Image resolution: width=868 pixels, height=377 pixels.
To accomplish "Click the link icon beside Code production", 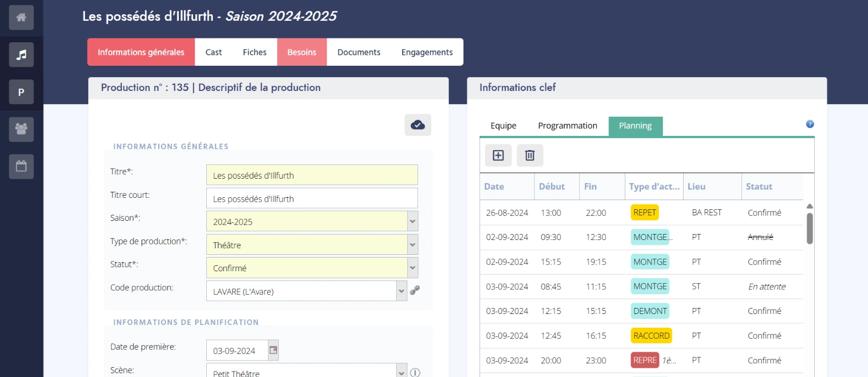I will 415,290.
